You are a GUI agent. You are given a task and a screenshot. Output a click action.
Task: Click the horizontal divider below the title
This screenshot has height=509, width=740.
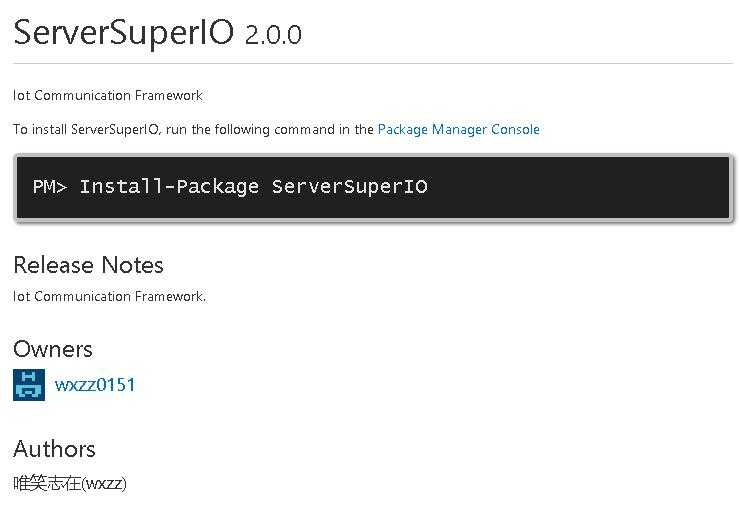[x=370, y=63]
